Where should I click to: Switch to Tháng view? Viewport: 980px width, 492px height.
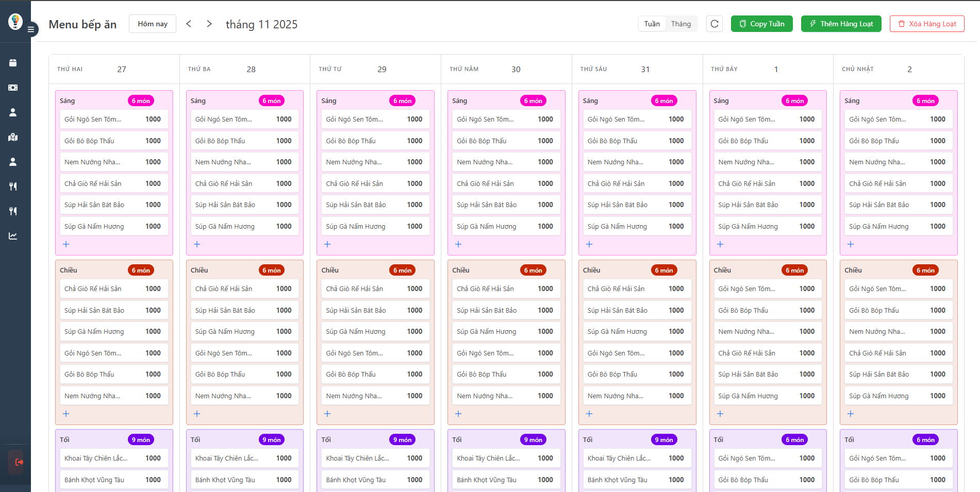click(680, 24)
